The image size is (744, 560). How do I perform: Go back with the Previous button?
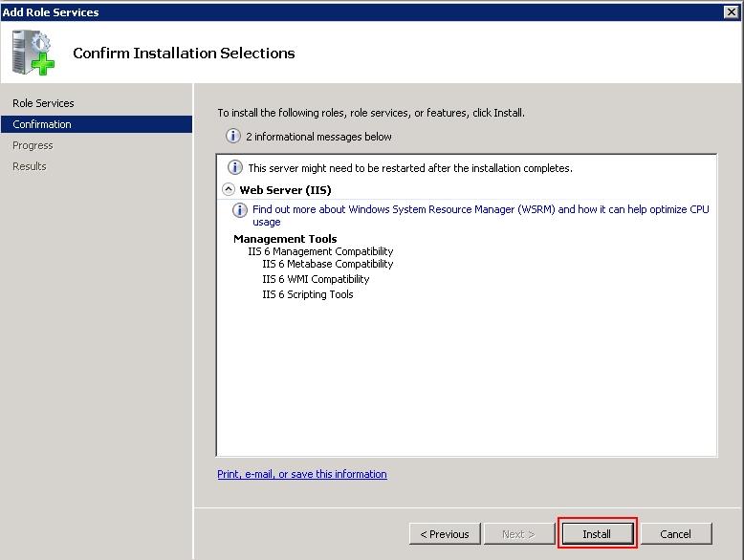coord(445,534)
